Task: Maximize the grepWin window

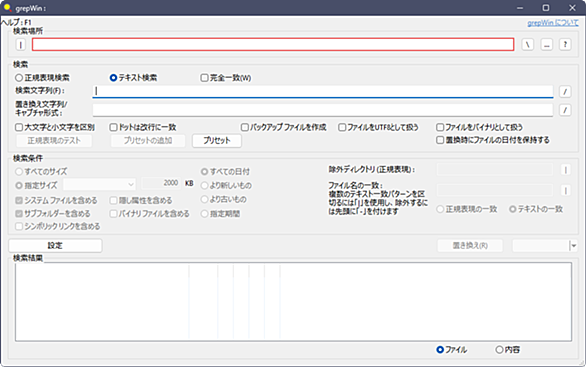Action: [546, 7]
